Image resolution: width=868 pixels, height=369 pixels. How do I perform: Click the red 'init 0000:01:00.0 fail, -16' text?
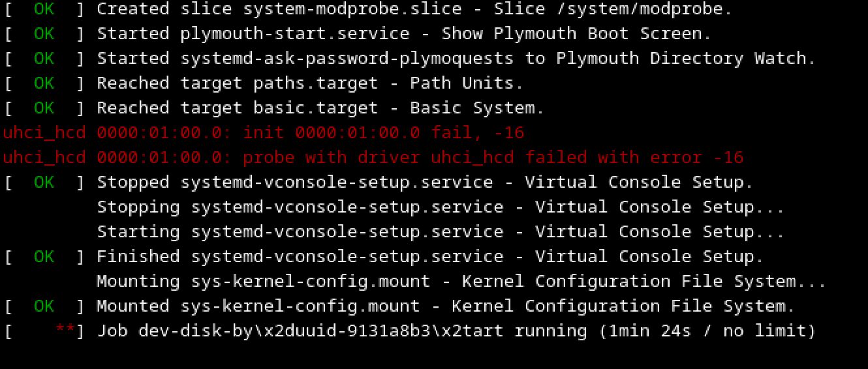pyautogui.click(x=383, y=133)
